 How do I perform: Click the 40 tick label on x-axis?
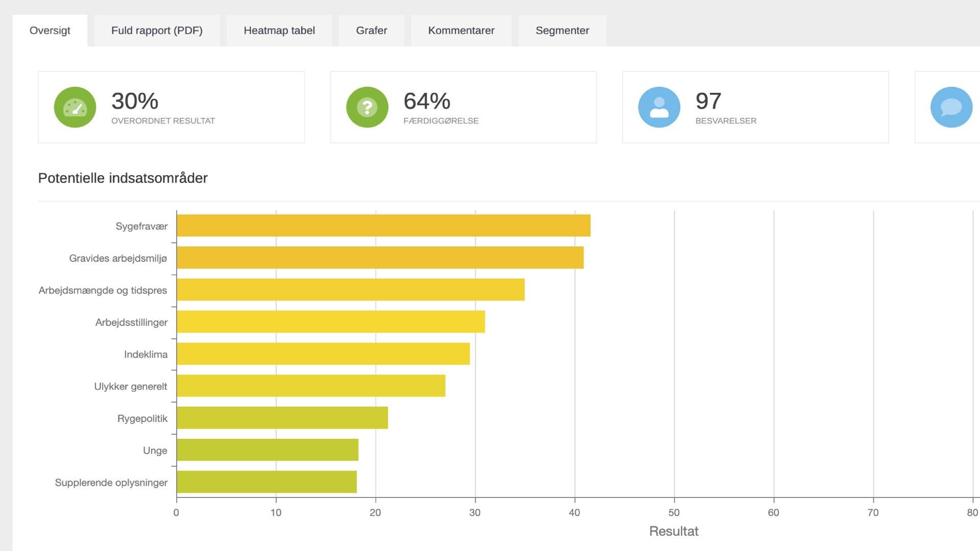coord(575,513)
